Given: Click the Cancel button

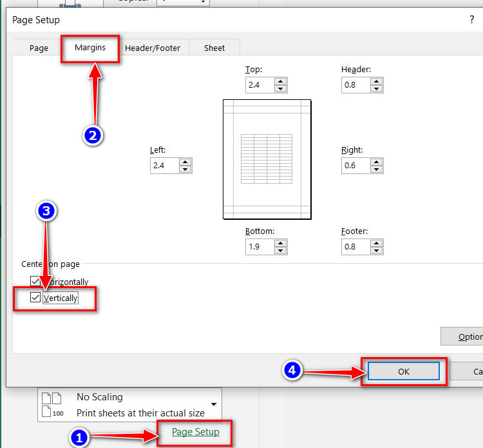Looking at the screenshot, I should click(x=466, y=371).
